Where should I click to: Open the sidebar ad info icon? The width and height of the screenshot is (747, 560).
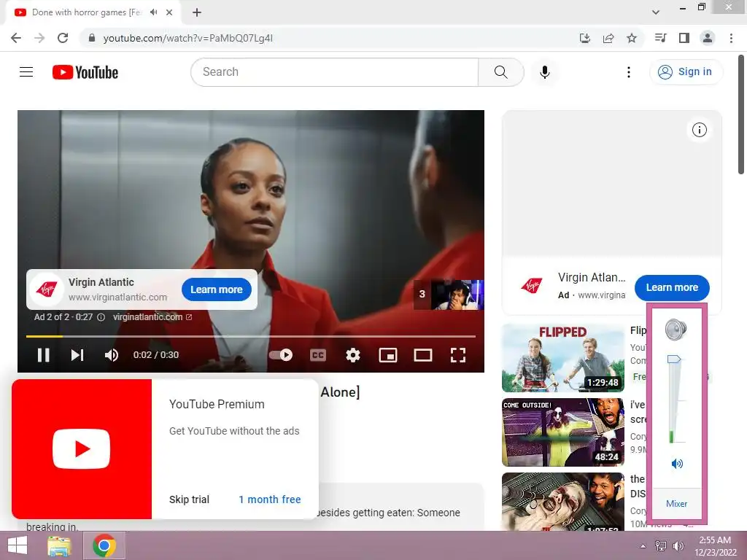[x=699, y=130]
